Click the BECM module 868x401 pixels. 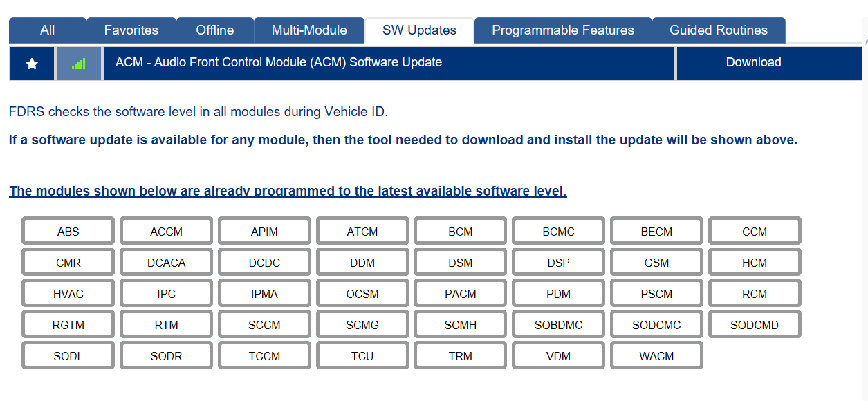656,231
